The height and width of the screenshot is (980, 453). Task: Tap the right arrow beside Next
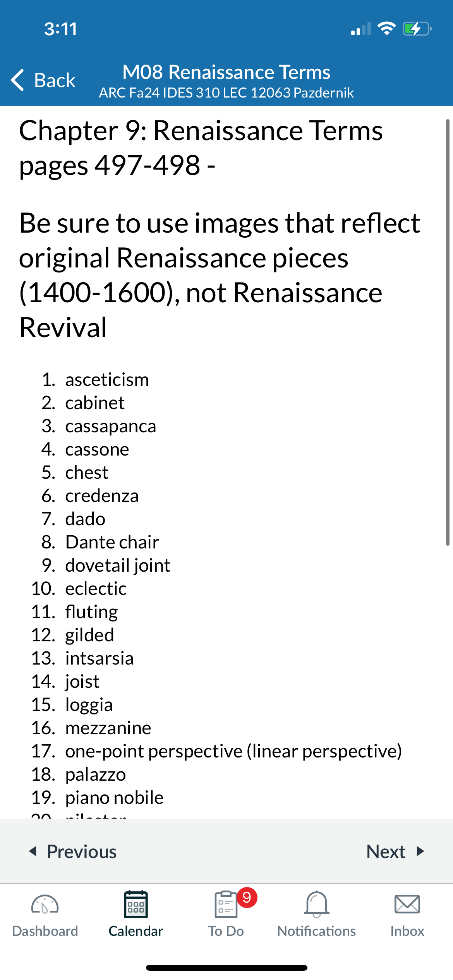pyautogui.click(x=420, y=851)
